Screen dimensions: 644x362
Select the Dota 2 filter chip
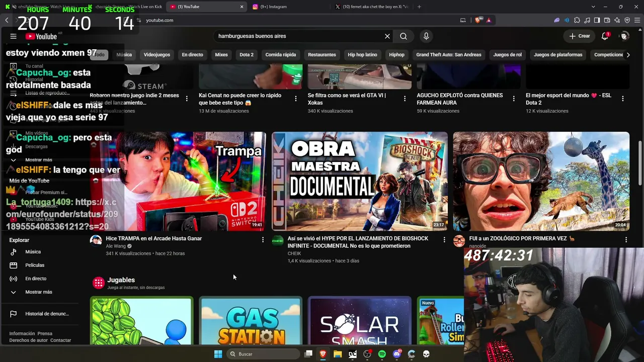tap(247, 55)
